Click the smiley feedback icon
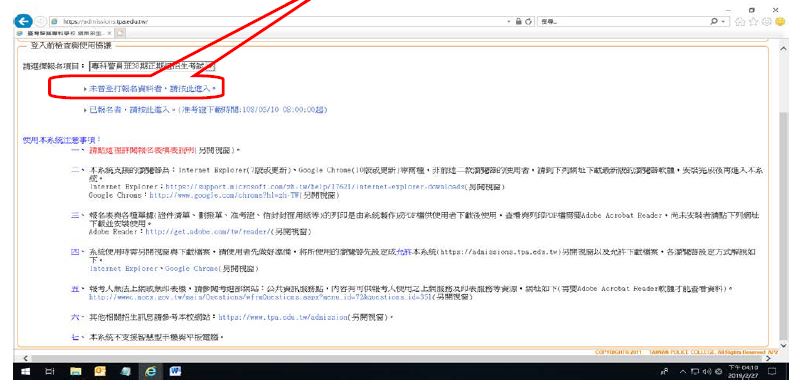The image size is (800, 389). (x=780, y=21)
